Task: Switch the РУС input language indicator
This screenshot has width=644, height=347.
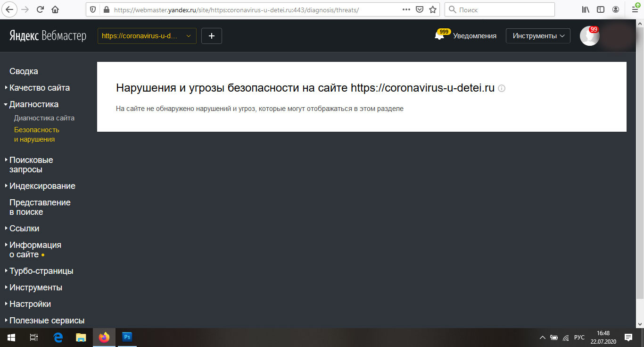Action: pyautogui.click(x=579, y=338)
